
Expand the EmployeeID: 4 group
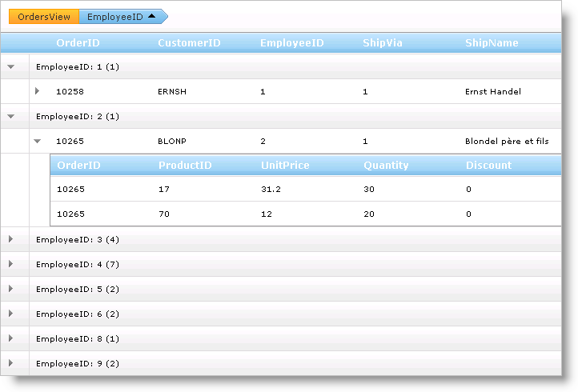[11, 264]
